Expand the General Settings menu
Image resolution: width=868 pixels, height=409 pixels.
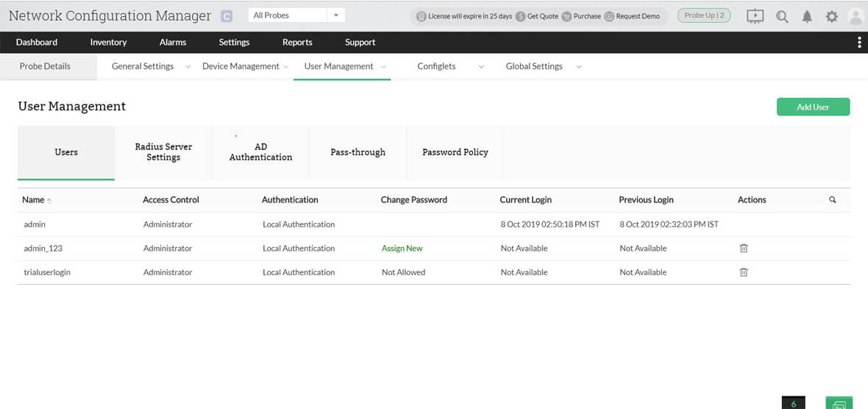point(151,66)
